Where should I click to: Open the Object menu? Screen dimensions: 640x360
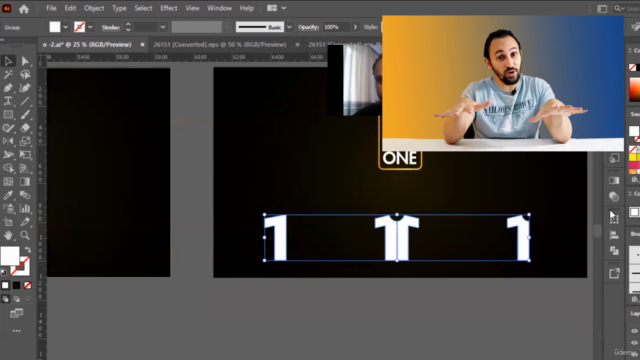[94, 8]
